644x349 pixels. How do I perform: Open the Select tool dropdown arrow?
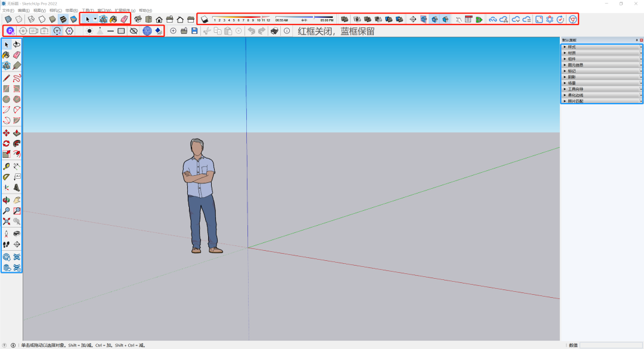coord(95,19)
